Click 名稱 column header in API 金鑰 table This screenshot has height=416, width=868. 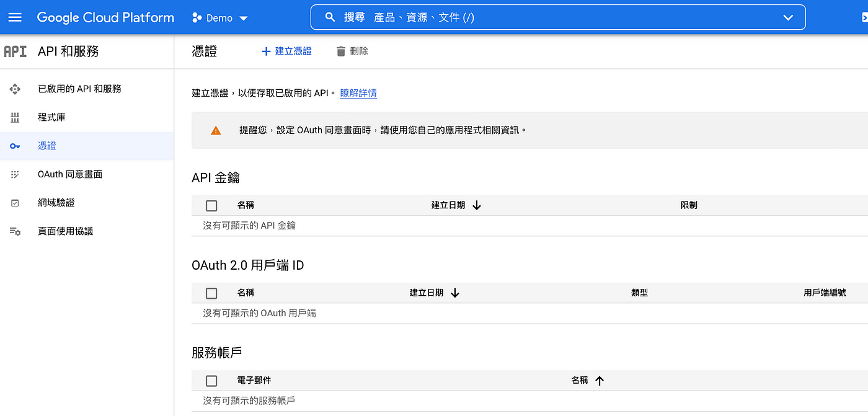coord(246,205)
